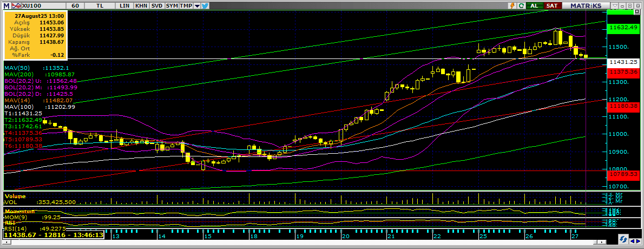Open the 60 minute period selector
644x249 pixels.
75,5
